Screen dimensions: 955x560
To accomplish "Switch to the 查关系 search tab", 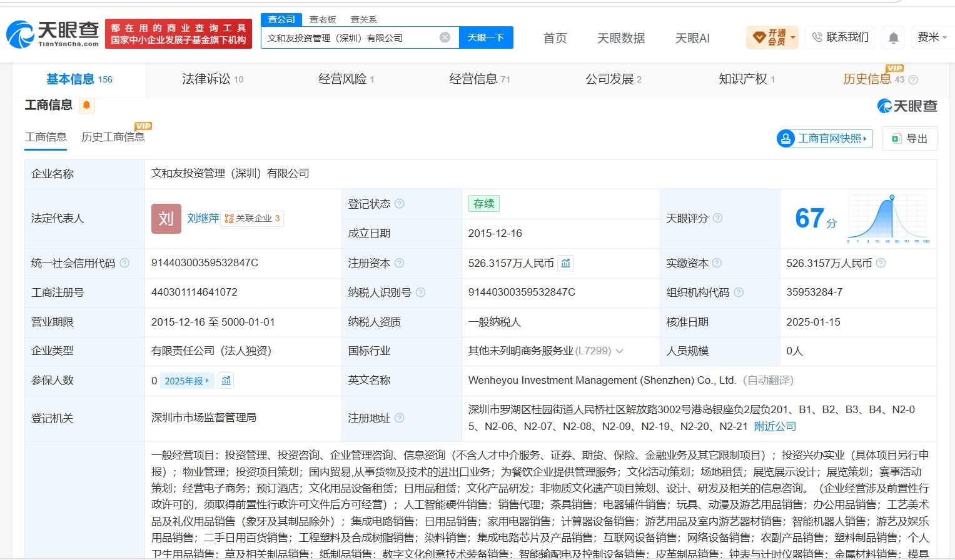I will [364, 19].
